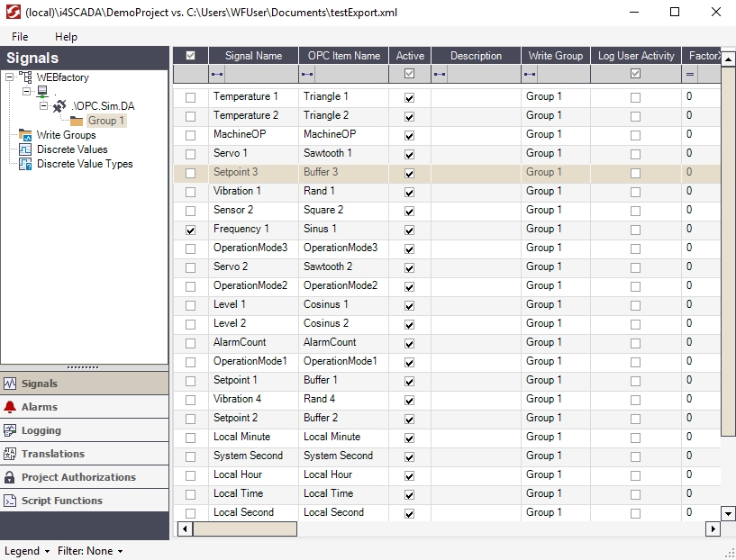736x560 pixels.
Task: Click the Group 1 folder icon
Action: pos(77,121)
